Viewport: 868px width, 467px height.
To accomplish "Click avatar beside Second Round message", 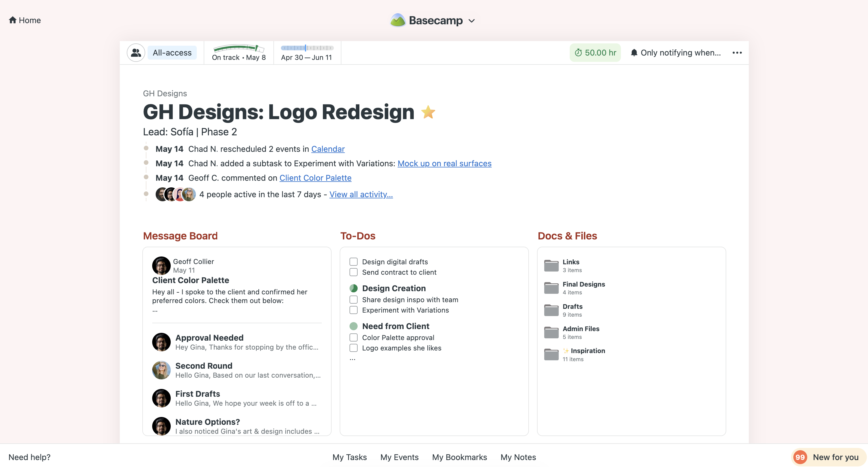I will coord(161,370).
